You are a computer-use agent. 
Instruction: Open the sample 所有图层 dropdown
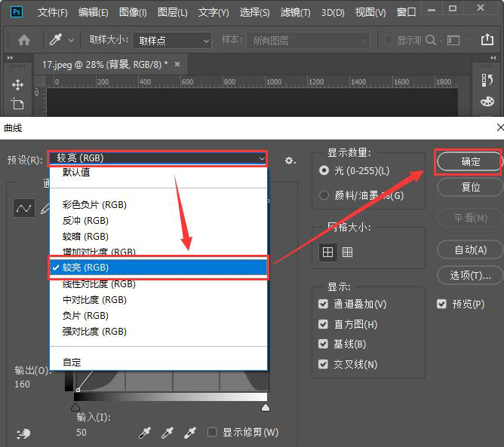pyautogui.click(x=309, y=41)
